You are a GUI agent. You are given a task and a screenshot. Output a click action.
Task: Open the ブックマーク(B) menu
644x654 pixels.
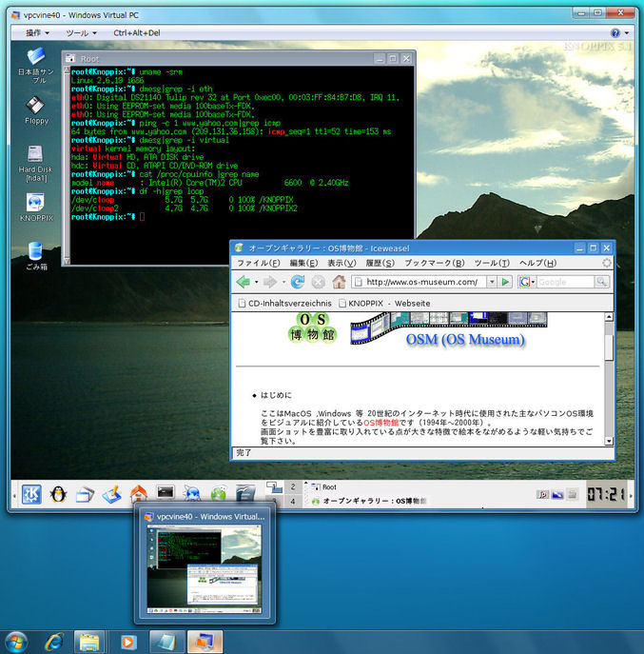[435, 263]
